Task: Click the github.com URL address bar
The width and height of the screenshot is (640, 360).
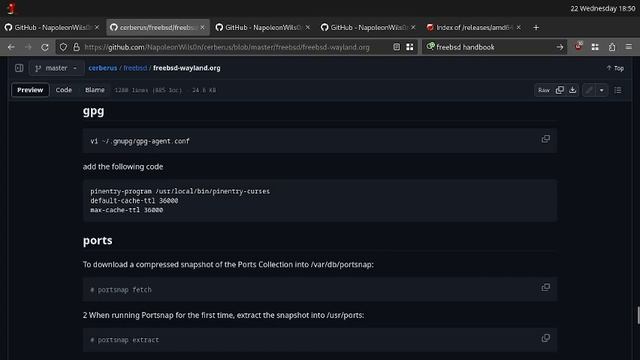Action: pos(227,47)
